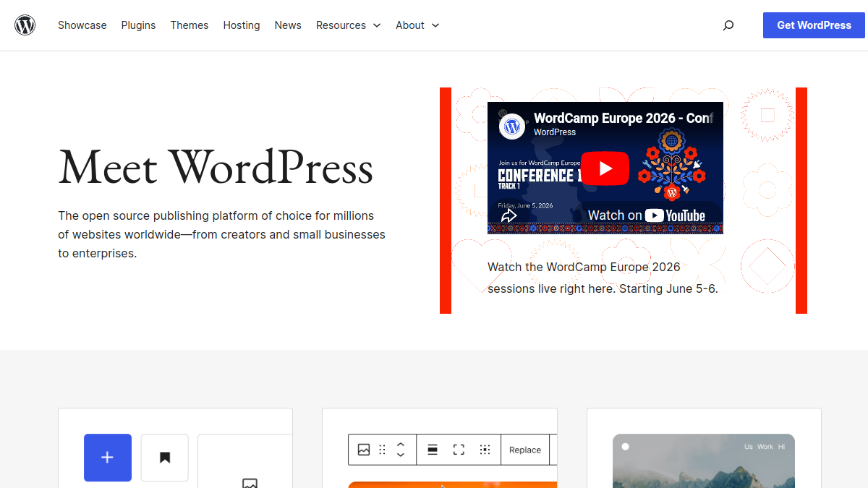Click Watch on YouTube
The height and width of the screenshot is (488, 868).
tap(646, 215)
